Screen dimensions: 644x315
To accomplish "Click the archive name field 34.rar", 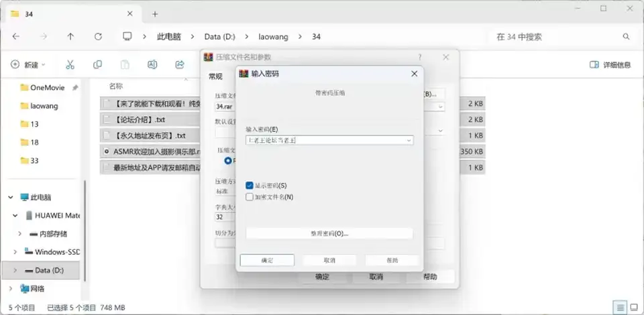I will coord(225,107).
